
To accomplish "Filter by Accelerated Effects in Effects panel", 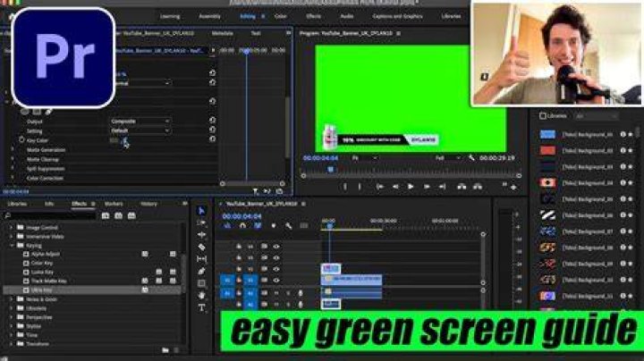I will point(106,215).
